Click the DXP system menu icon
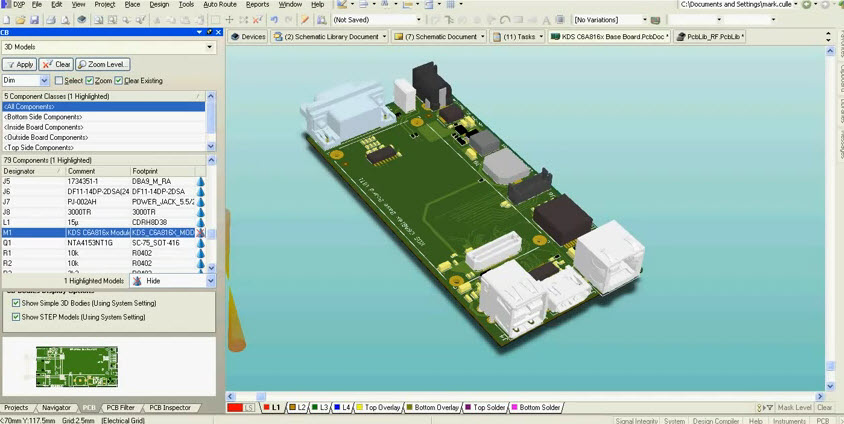The width and height of the screenshot is (844, 424). tap(6, 4)
